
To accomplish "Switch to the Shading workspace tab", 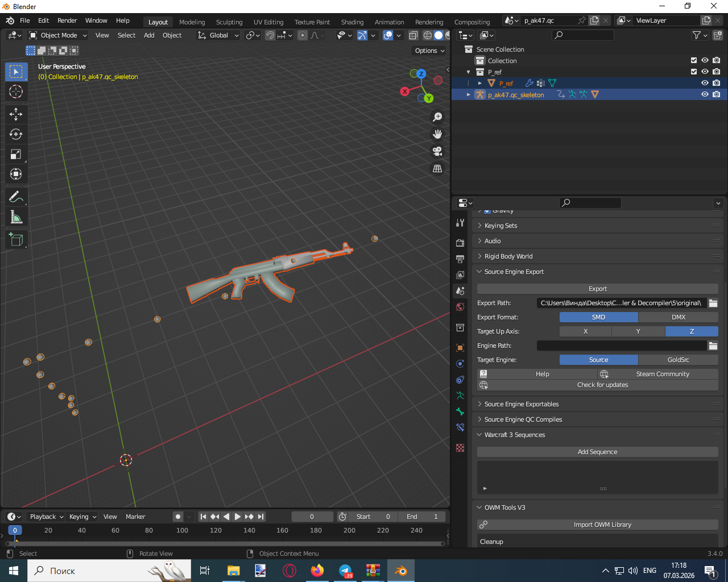I will [352, 22].
